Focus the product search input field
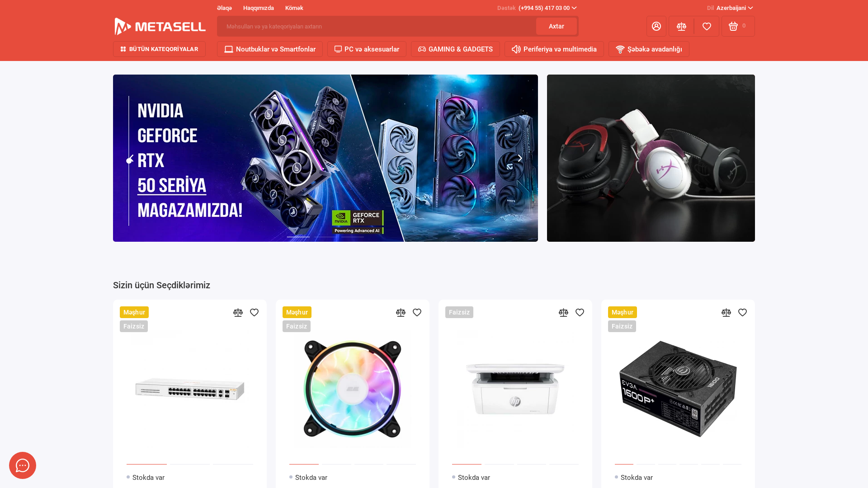This screenshot has width=868, height=488. 376,26
